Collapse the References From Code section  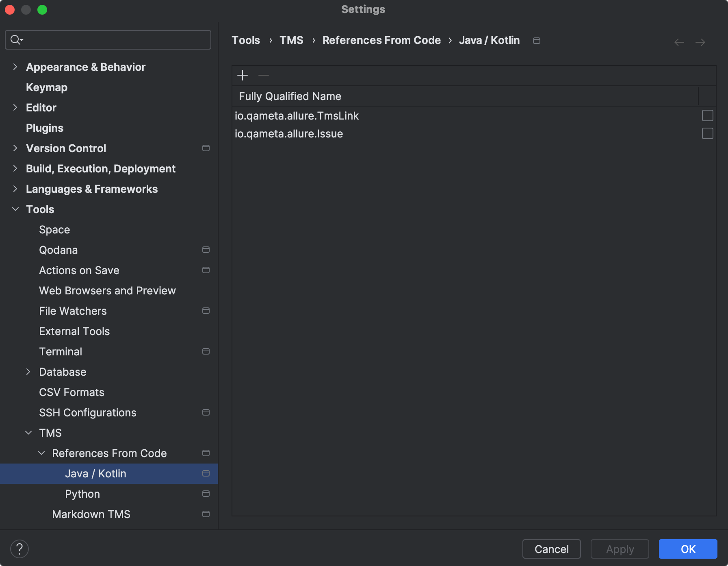pos(41,453)
